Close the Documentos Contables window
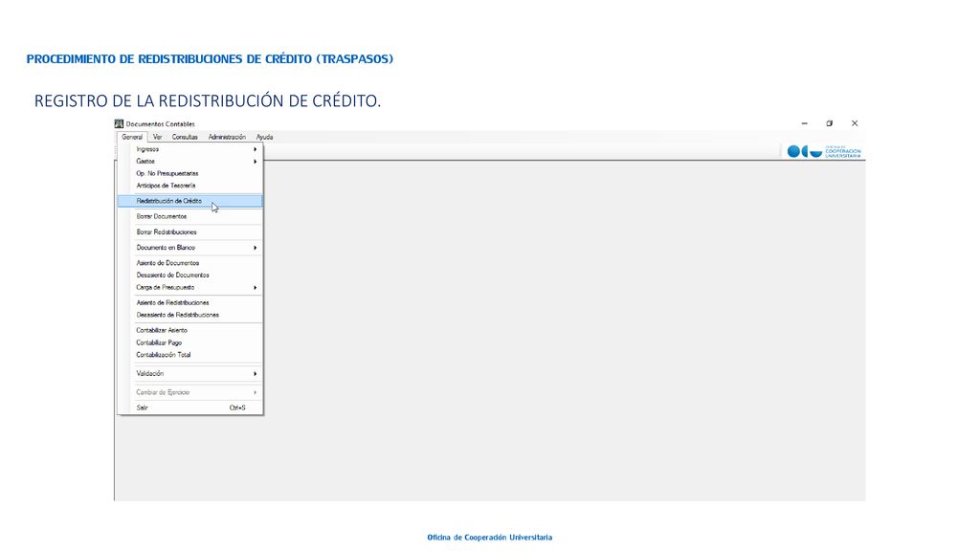This screenshot has width=980, height=551. coord(855,123)
